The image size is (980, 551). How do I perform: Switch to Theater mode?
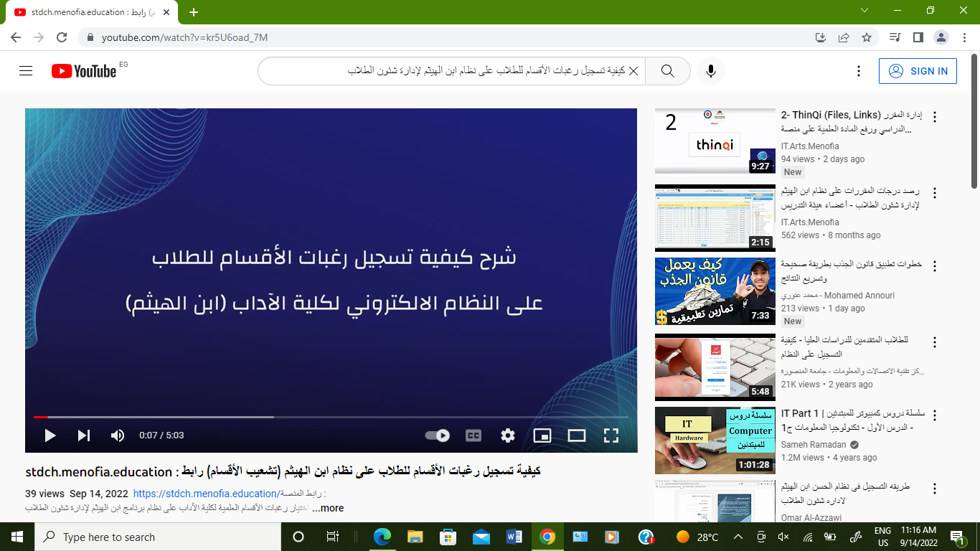578,435
